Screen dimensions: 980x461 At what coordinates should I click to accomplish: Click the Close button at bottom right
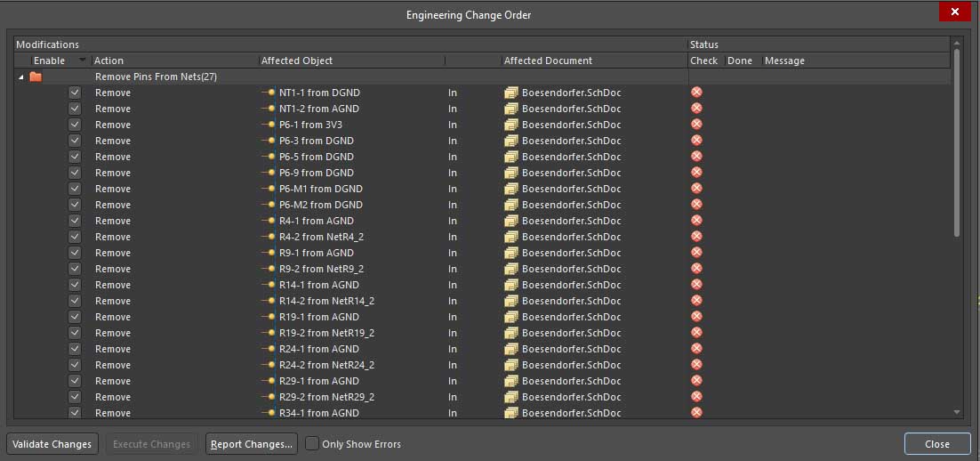pos(936,444)
